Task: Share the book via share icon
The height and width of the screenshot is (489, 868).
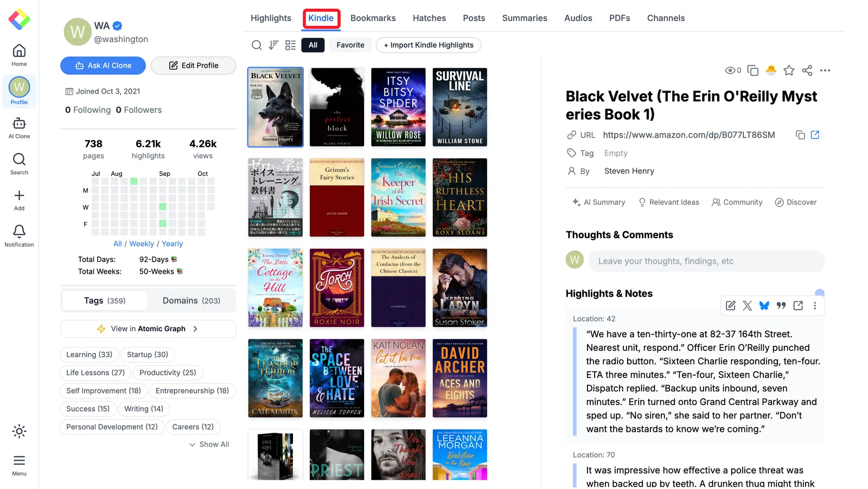Action: [807, 70]
